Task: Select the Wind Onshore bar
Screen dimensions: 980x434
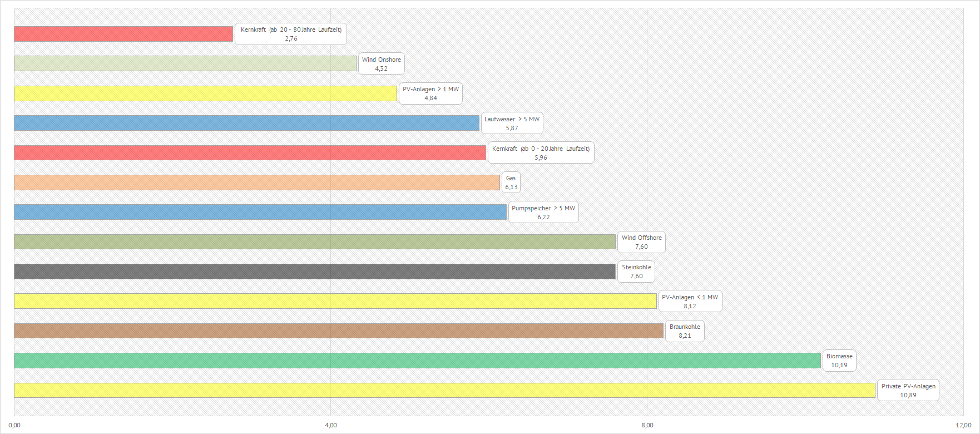Action: (x=185, y=63)
